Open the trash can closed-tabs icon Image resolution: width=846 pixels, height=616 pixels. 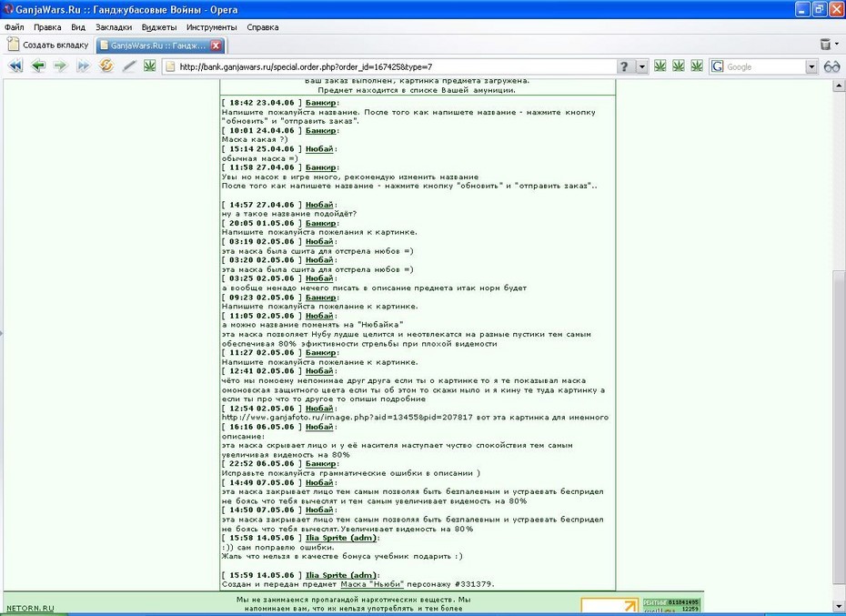pos(825,45)
